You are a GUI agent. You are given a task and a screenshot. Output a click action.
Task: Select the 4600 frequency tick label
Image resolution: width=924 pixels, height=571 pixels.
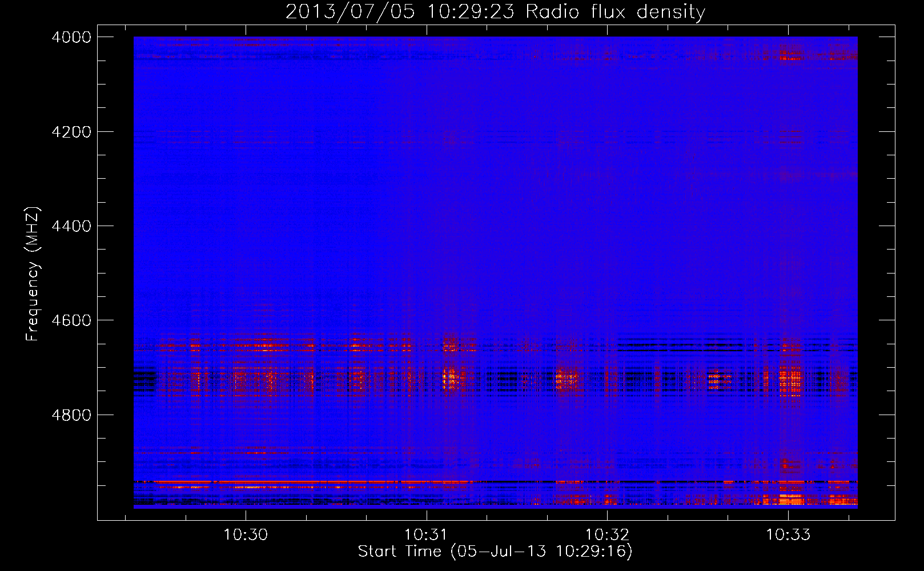(x=71, y=320)
